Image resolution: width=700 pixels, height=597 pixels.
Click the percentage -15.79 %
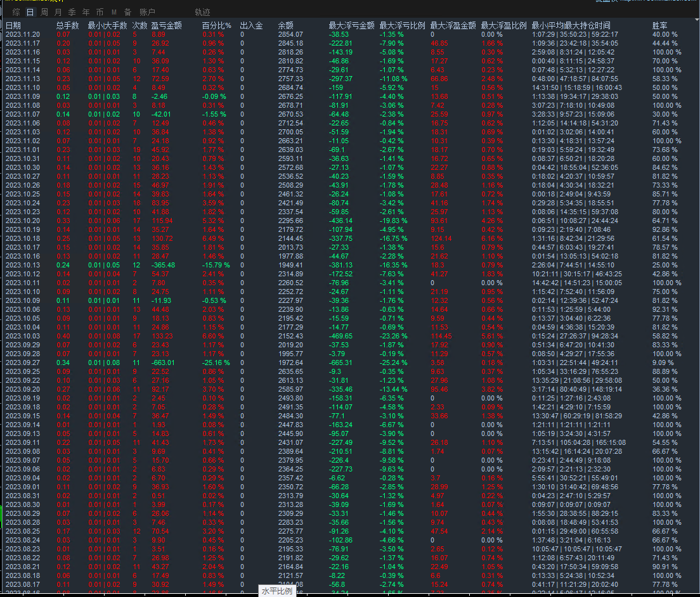point(216,265)
